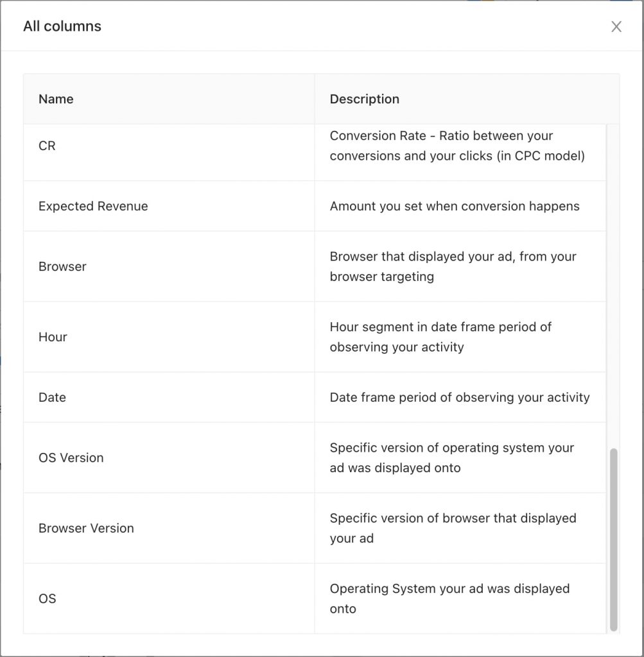The width and height of the screenshot is (644, 657).
Task: Choose the Date column name
Action: click(x=52, y=397)
